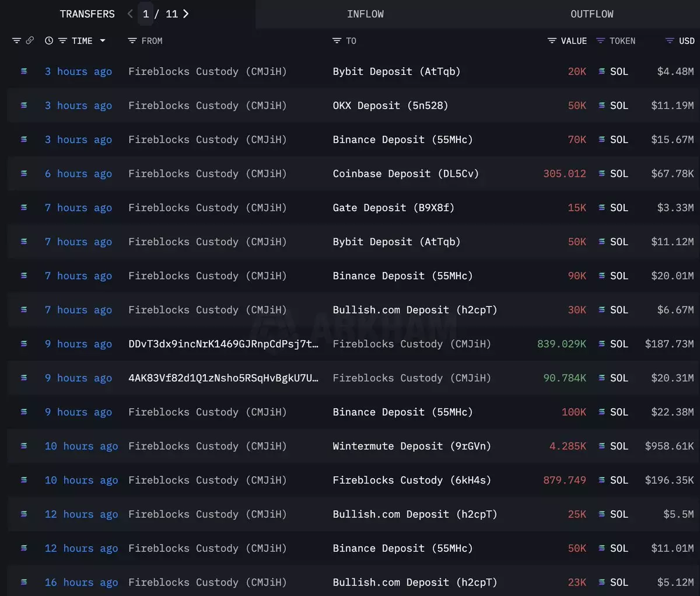
Task: Open Fireblocks Custody (6kH4s) address
Action: (x=412, y=480)
